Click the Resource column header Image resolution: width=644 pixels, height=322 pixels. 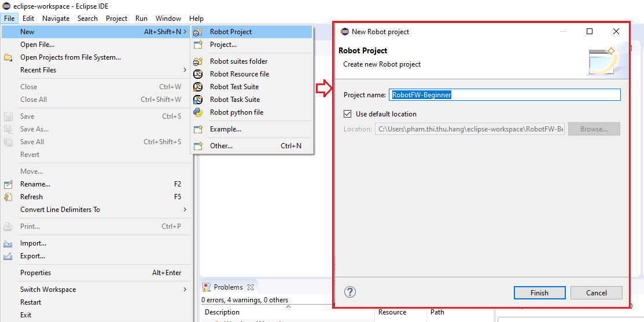point(392,312)
